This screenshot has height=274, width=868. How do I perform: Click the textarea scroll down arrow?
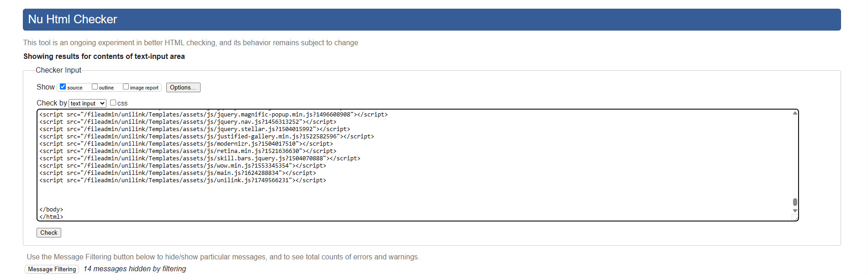(x=795, y=211)
